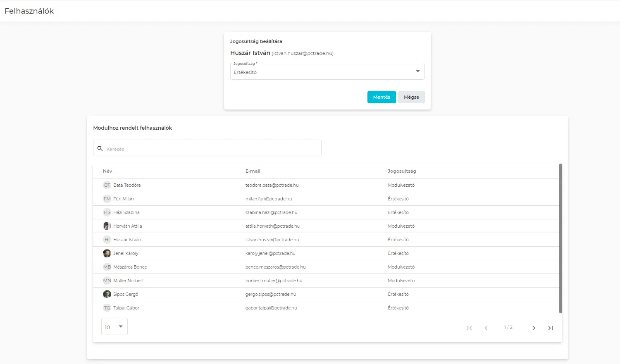Click Horváth Attila's profile photo

coord(107,226)
